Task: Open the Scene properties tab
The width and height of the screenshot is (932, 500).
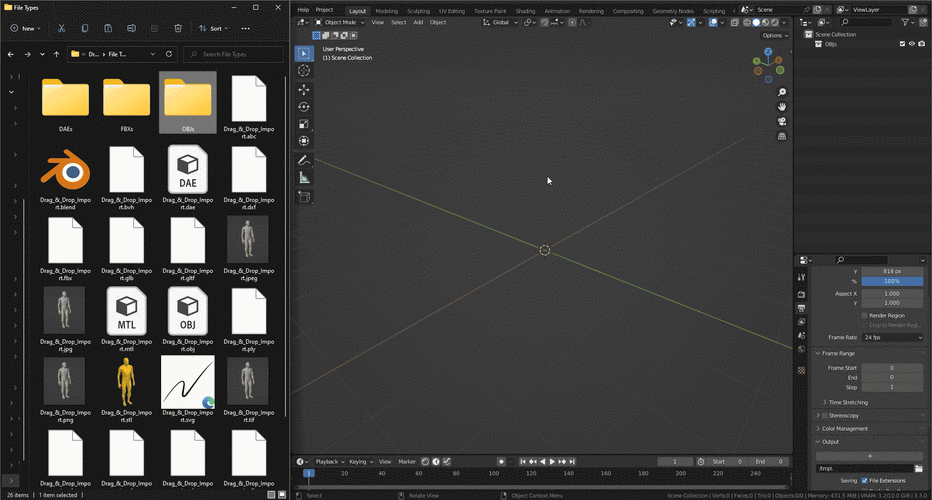Action: pyautogui.click(x=801, y=335)
